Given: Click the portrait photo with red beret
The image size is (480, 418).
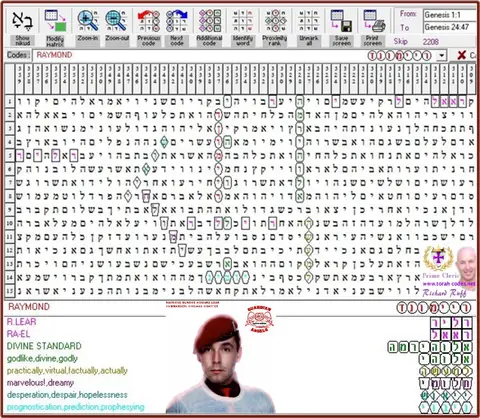Looking at the screenshot, I should 220,365.
